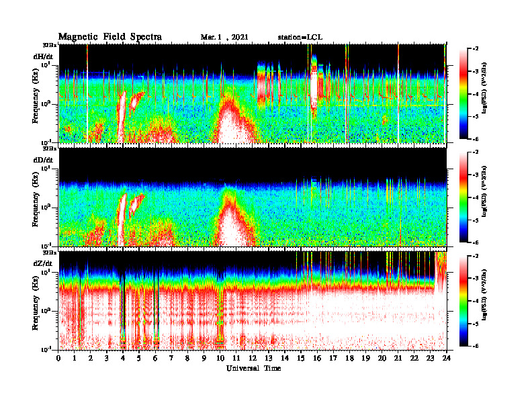Click hour tick label '20' on Universal Time axis
Viewport: 532px width, 411px height.
tap(382, 358)
